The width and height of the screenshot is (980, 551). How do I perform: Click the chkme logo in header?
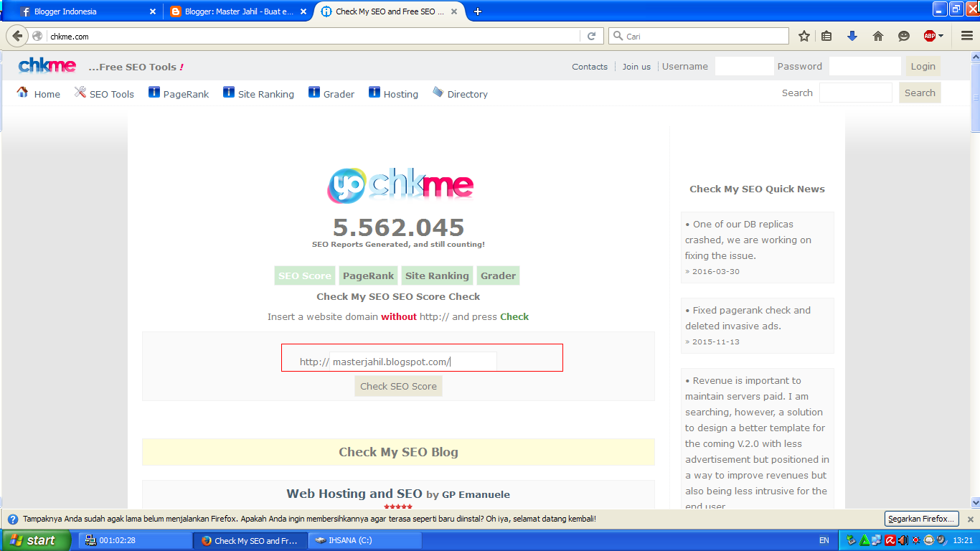(x=47, y=66)
